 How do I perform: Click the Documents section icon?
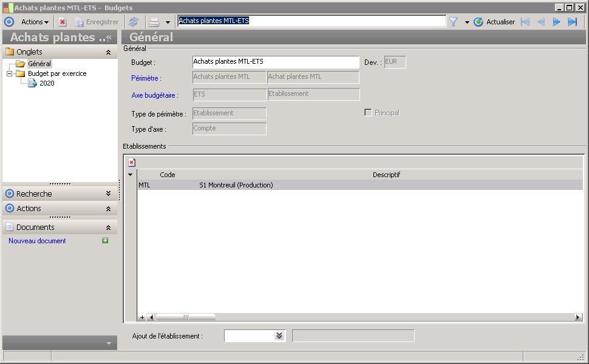10,227
